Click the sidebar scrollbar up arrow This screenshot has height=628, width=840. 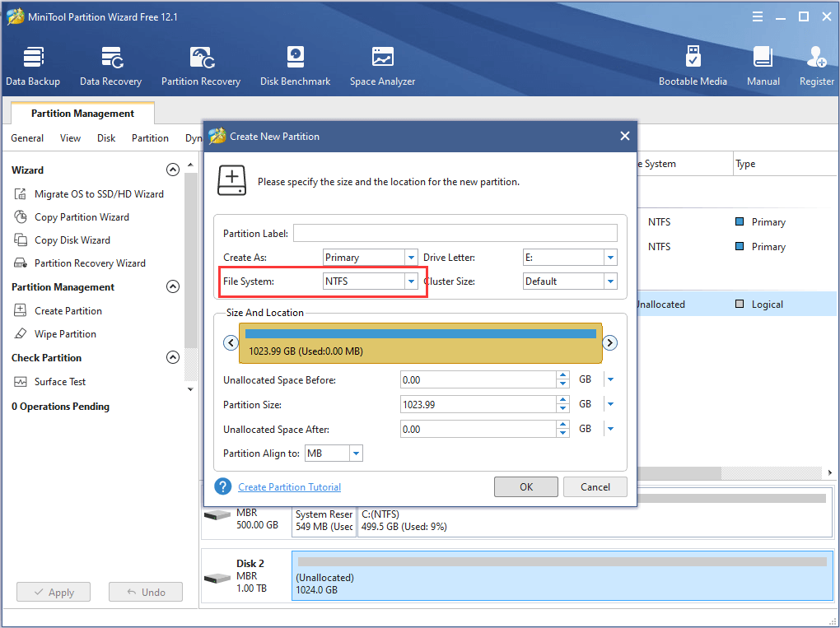(x=190, y=165)
